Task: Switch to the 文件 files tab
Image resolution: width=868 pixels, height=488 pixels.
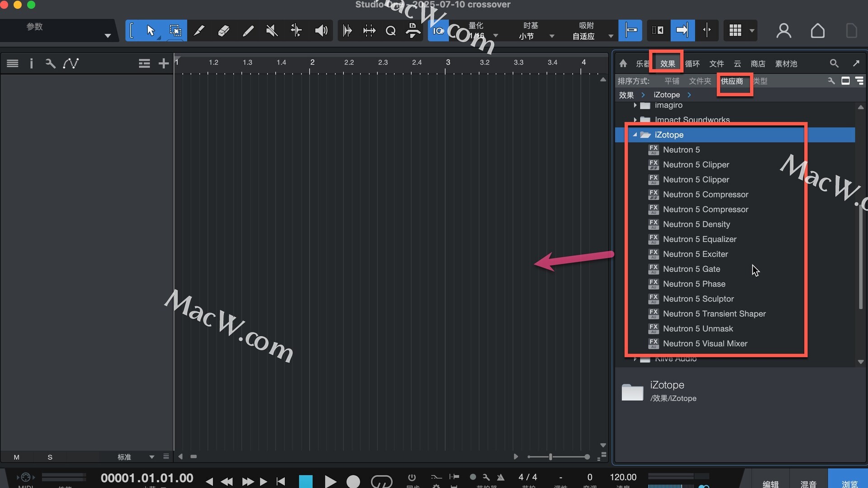Action: [717, 64]
